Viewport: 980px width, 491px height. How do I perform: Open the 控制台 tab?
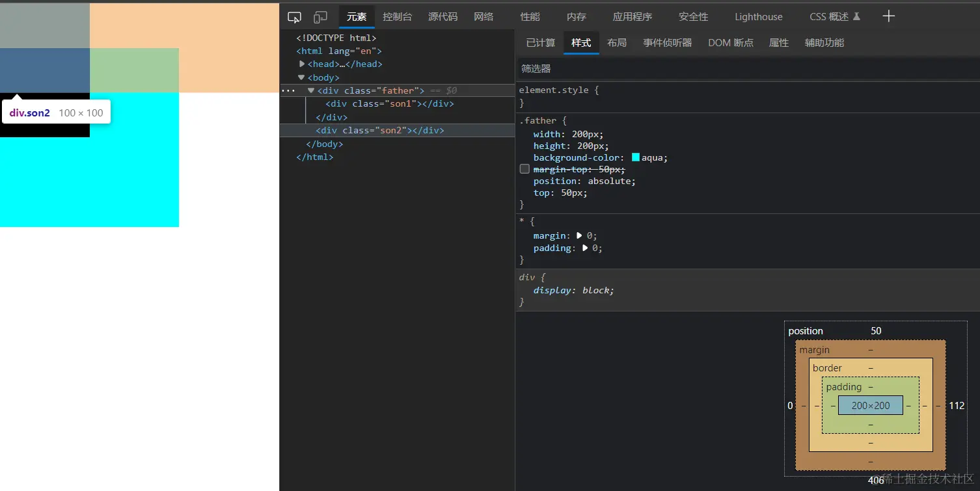click(x=397, y=17)
